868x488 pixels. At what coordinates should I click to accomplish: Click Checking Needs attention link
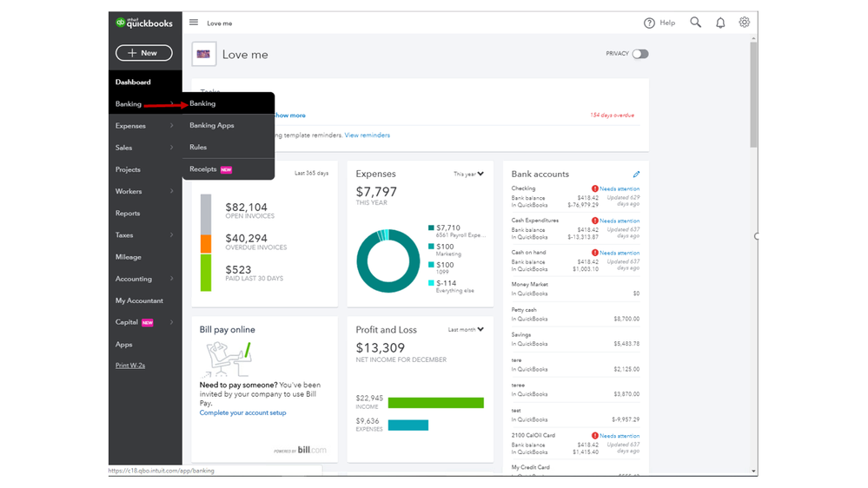click(x=620, y=188)
